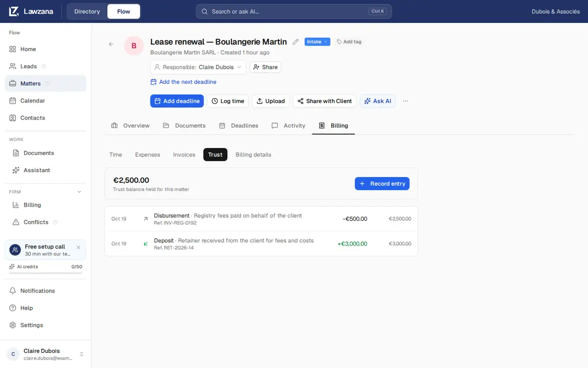Open the Intake status dropdown
Viewport: 588px width, 368px height.
(318, 42)
